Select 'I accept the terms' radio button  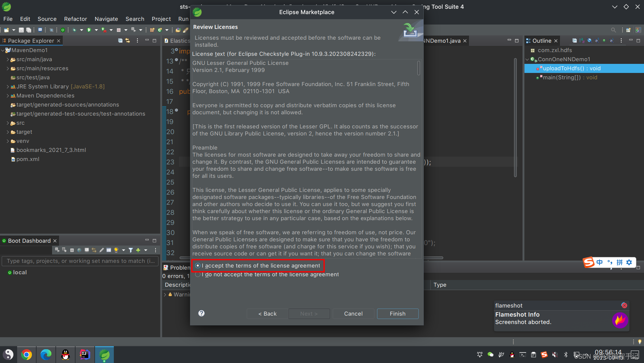[x=198, y=266]
